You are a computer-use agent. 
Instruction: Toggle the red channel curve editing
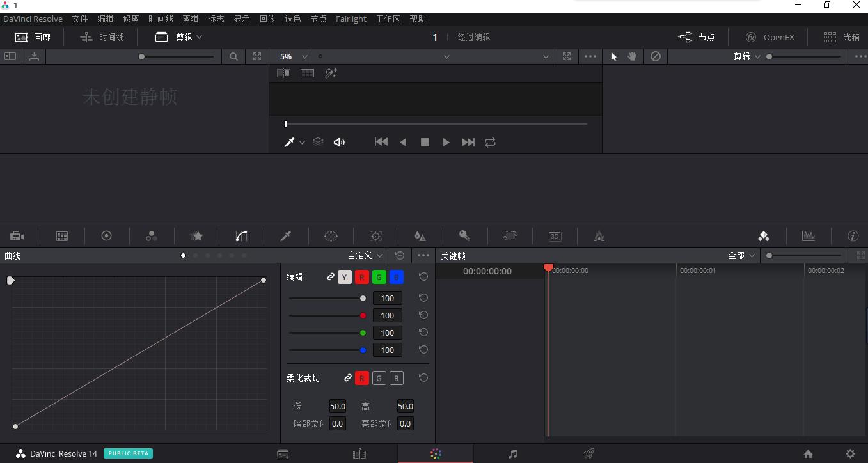pyautogui.click(x=362, y=276)
